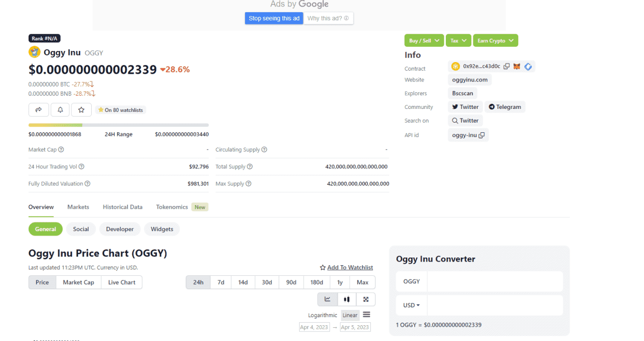The height and width of the screenshot is (341, 644).
Task: Expand the Tax dropdown
Action: coord(459,41)
